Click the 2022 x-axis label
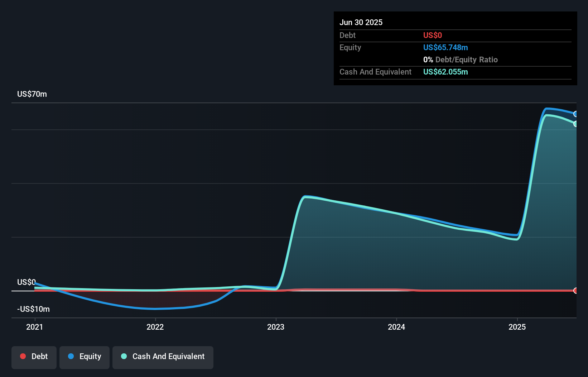The width and height of the screenshot is (588, 377). pyautogui.click(x=155, y=327)
